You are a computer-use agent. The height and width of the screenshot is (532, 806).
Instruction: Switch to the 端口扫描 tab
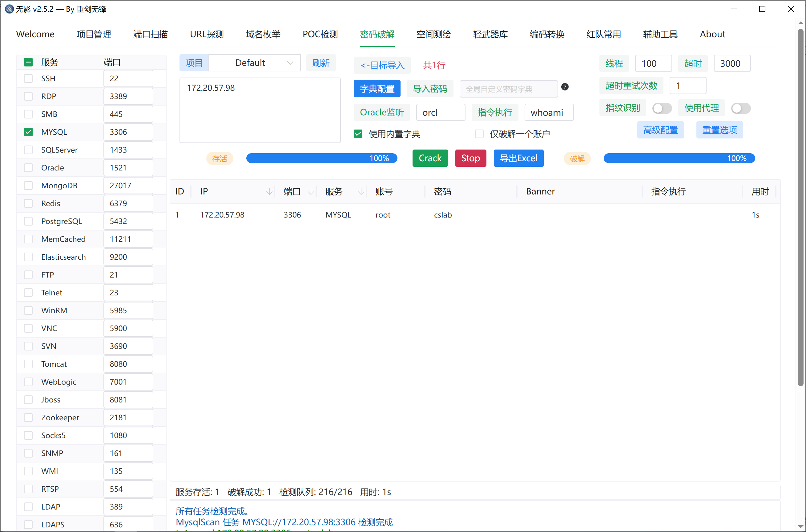click(x=151, y=34)
